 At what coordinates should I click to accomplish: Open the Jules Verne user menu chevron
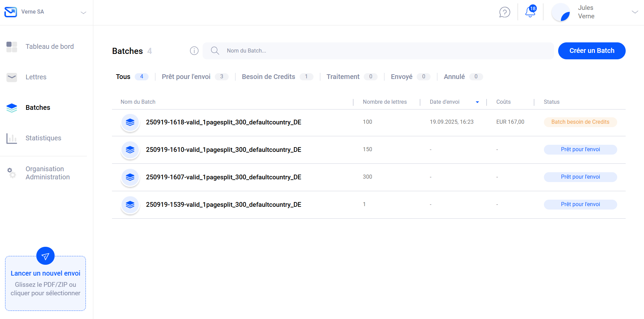(x=634, y=12)
